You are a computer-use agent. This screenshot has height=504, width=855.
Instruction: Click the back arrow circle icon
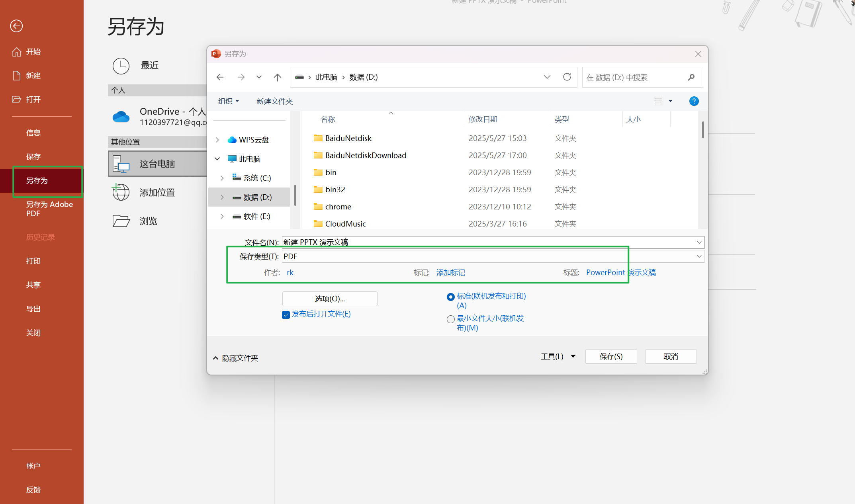tap(16, 26)
